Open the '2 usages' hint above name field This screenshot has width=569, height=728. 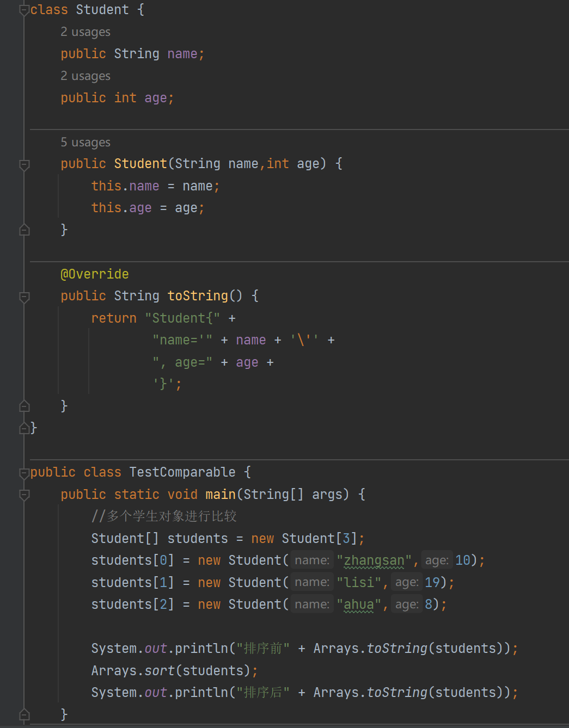(85, 32)
